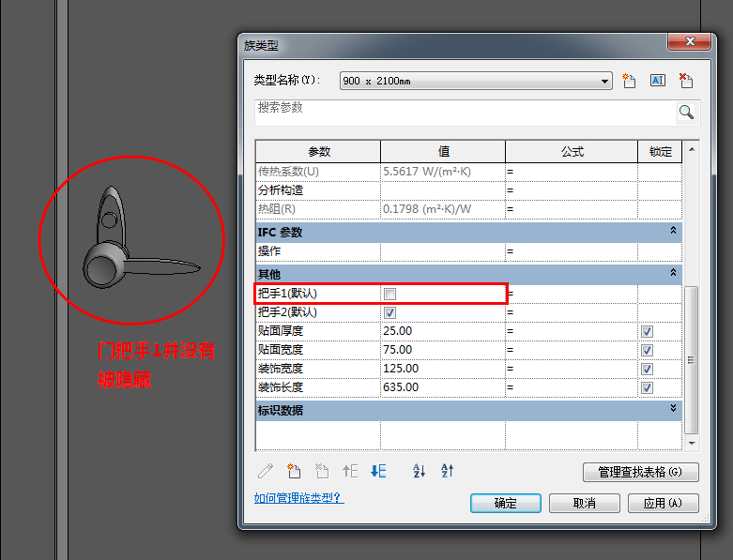
Task: Click the 贴面厚度 value 25.00
Action: 398,331
